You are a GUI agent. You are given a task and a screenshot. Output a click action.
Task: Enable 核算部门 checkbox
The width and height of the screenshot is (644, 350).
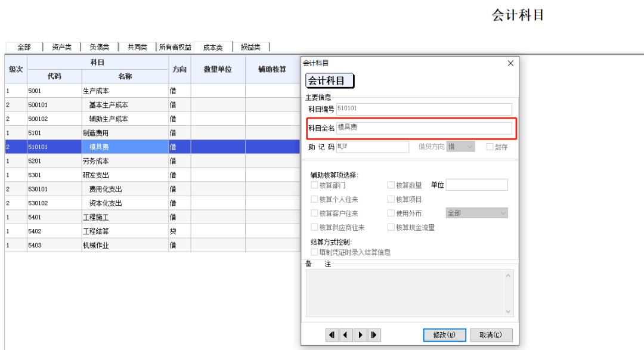coord(314,185)
